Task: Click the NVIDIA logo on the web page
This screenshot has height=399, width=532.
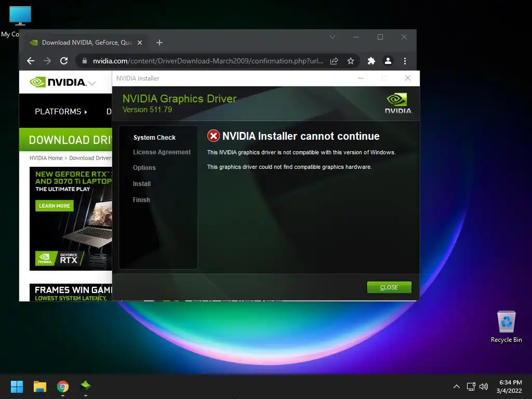Action: [x=58, y=82]
